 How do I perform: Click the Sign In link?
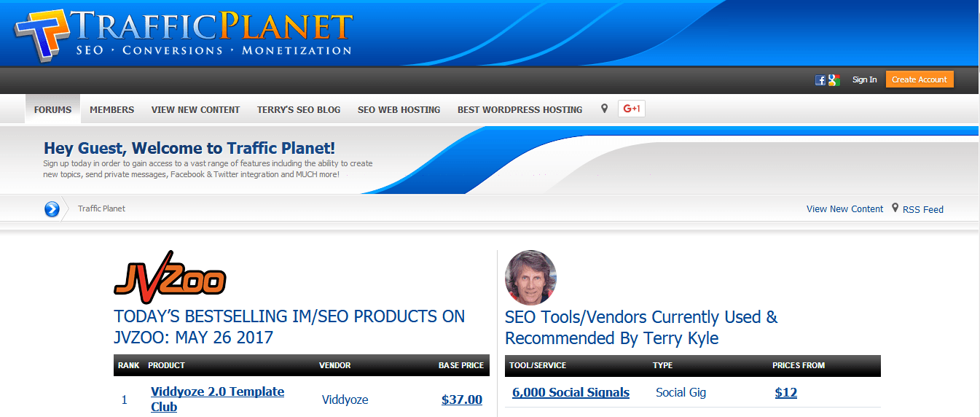pos(865,79)
